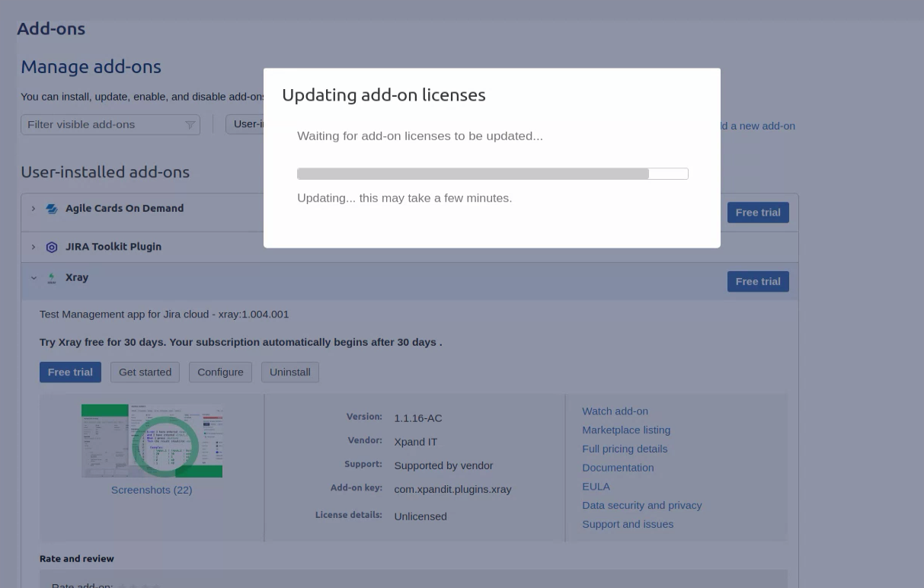Expand the Agile Cards On Demand row

click(x=34, y=209)
